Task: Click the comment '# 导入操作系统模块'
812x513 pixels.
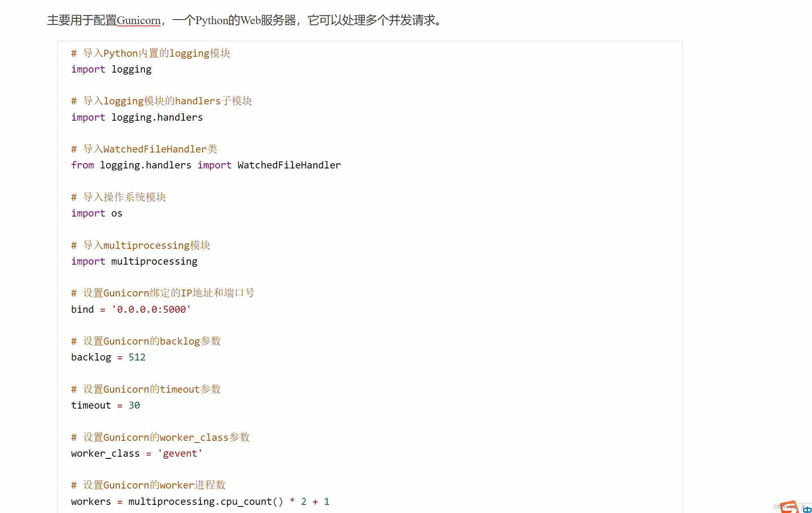Action: click(x=119, y=197)
